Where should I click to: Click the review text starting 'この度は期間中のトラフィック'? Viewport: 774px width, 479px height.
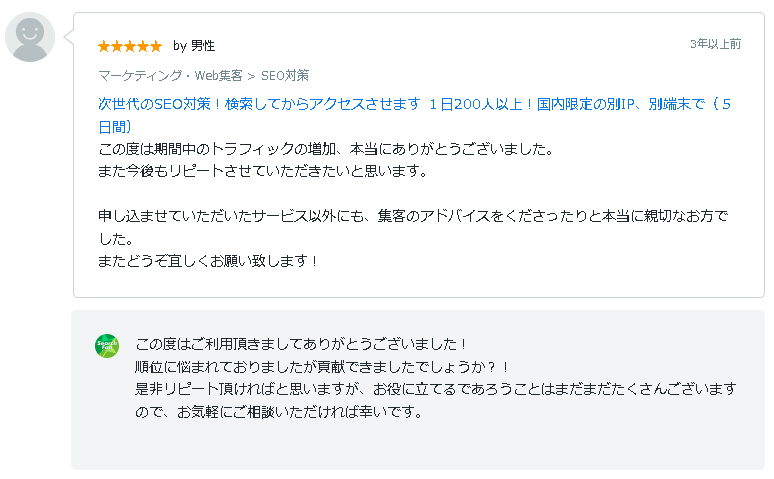point(326,149)
